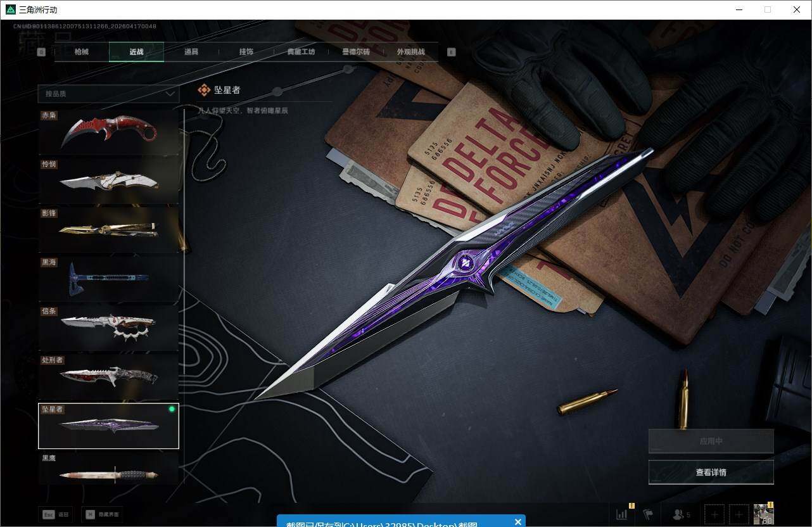Click the 凡人仰望天空，智者俯瞰星辰 description text

click(x=243, y=110)
